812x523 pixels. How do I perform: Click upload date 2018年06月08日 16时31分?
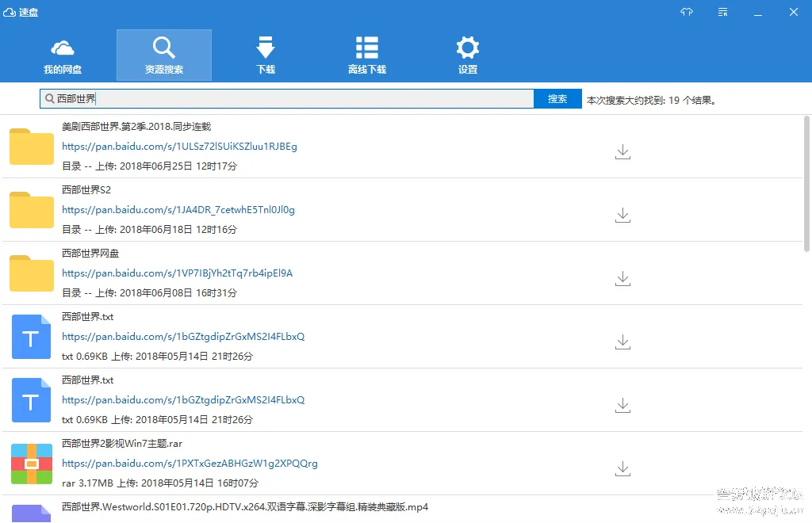click(x=178, y=292)
